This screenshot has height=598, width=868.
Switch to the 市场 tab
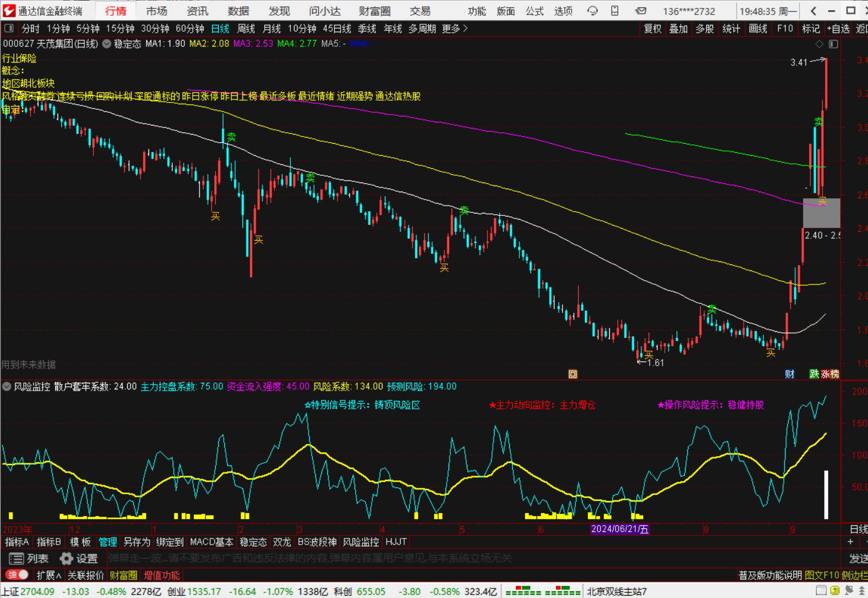[x=156, y=11]
